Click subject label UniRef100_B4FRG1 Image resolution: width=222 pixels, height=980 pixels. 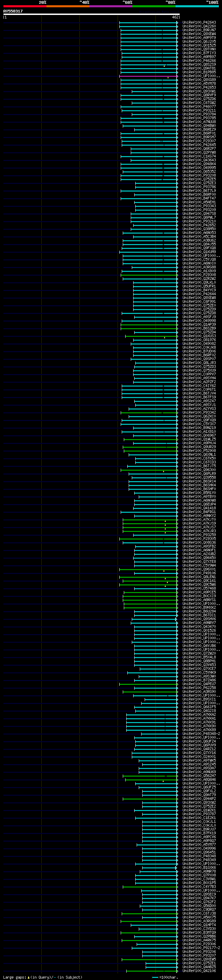tap(199, 512)
